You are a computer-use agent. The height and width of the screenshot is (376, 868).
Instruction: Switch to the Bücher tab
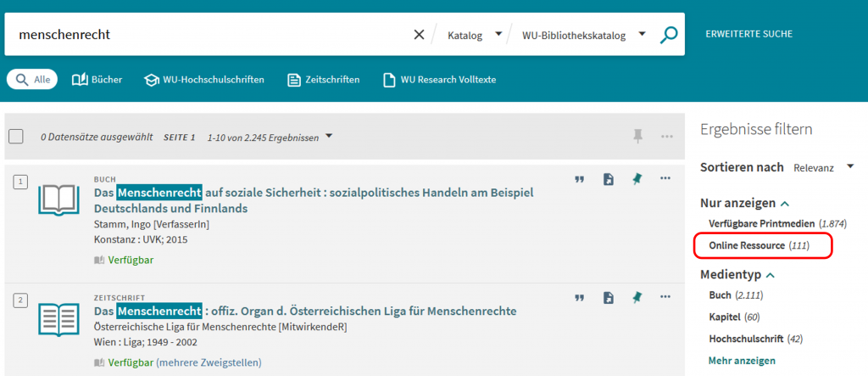pyautogui.click(x=97, y=80)
